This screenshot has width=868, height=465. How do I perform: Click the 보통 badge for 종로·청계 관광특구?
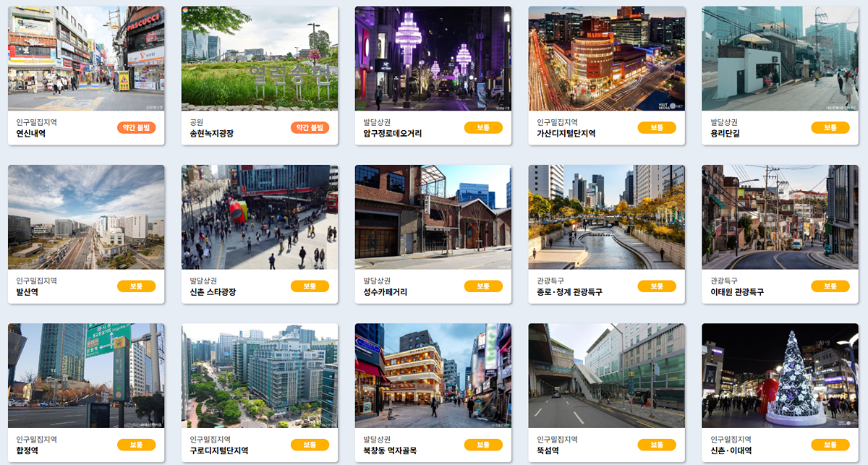657,286
